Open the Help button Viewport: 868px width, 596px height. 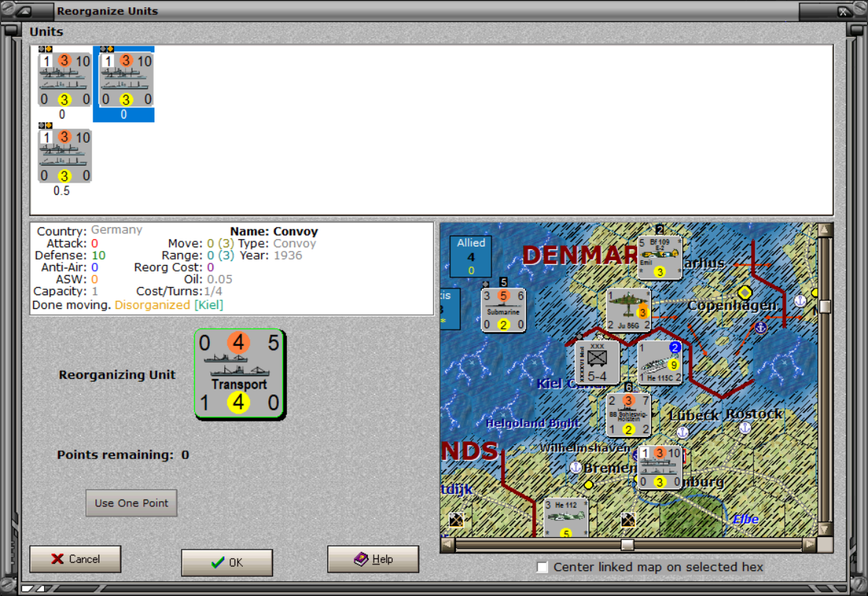[x=373, y=559]
